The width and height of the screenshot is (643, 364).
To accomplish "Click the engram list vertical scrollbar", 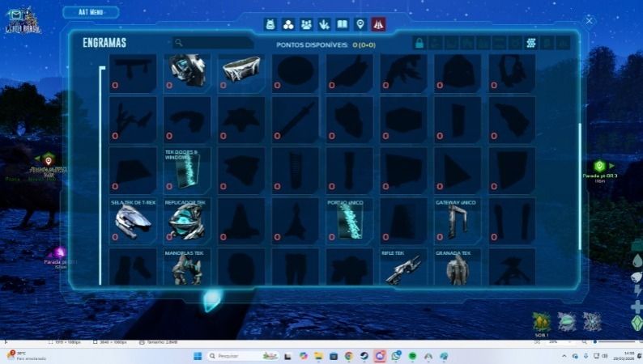I will click(579, 162).
